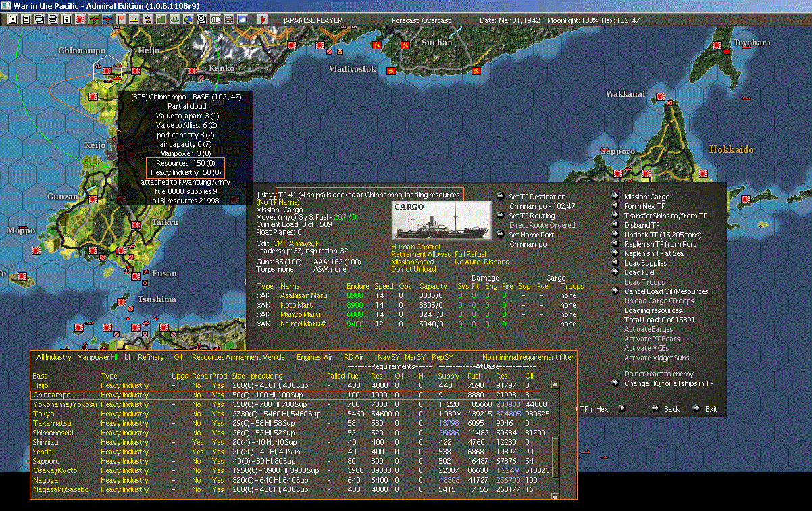Select ship Manyo Maru in list
Viewport: 812px width, 511px height.
point(300,314)
